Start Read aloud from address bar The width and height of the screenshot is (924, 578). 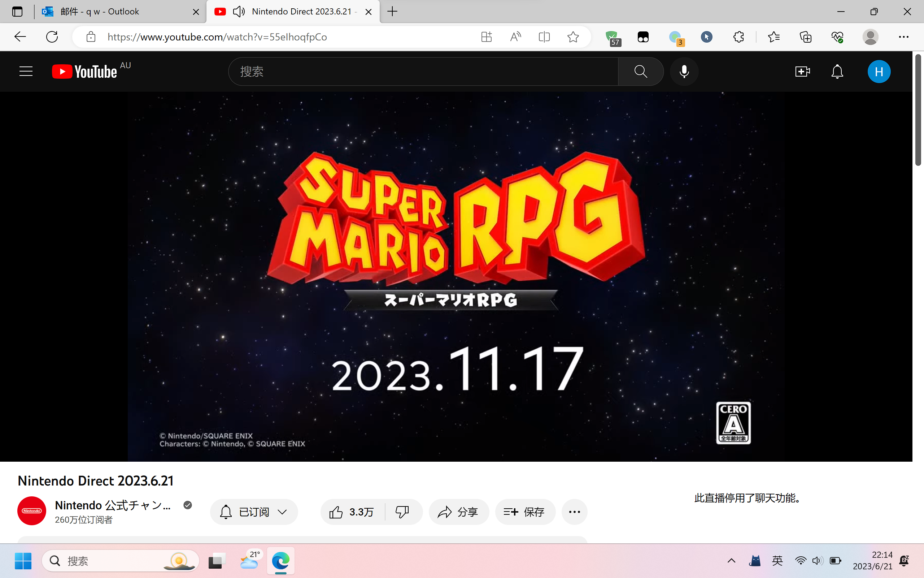pyautogui.click(x=515, y=37)
